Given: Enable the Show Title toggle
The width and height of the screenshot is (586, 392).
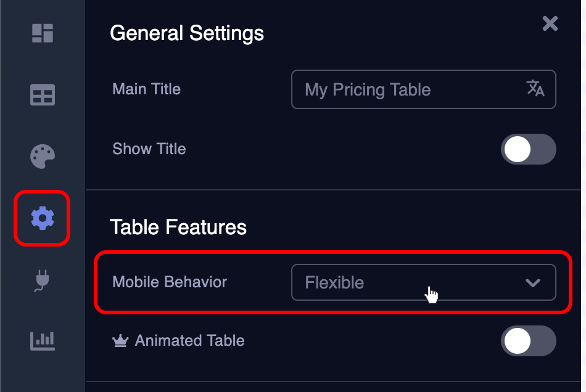Looking at the screenshot, I should pyautogui.click(x=528, y=149).
